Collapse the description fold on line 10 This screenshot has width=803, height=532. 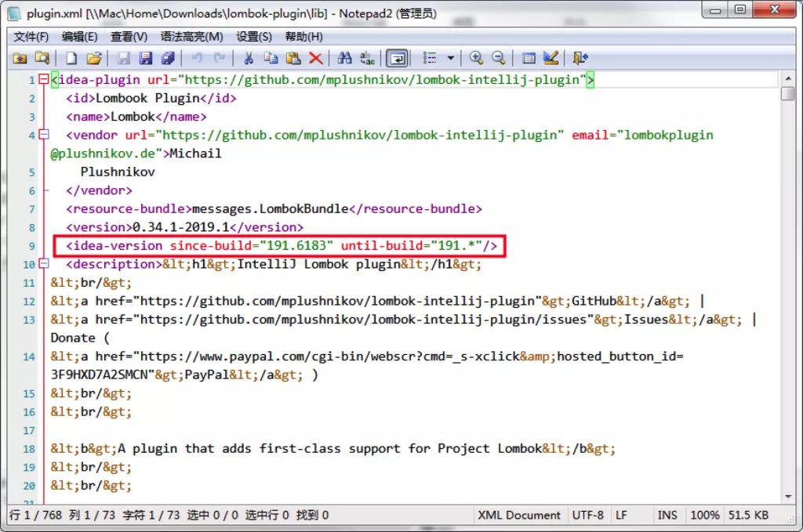coord(44,264)
